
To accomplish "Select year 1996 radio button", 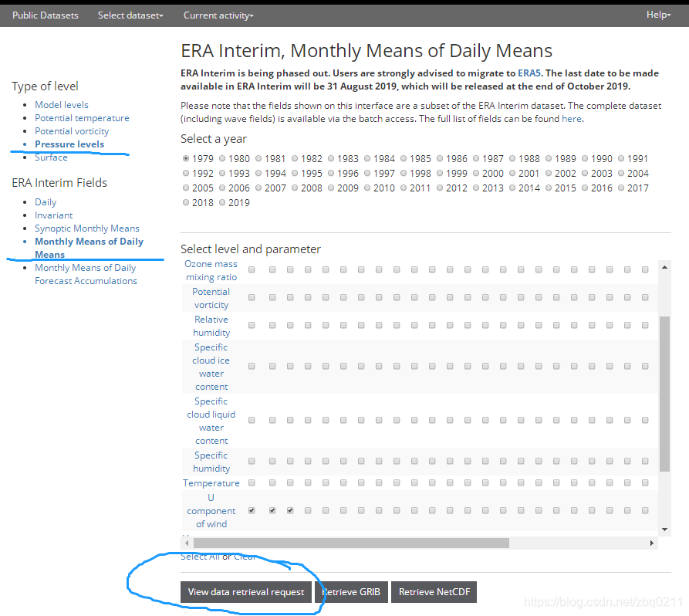I will [331, 173].
